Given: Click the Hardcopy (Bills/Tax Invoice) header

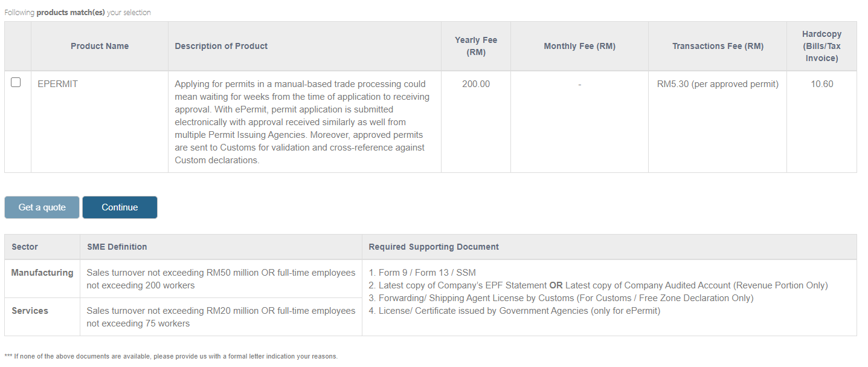Looking at the screenshot, I should (x=821, y=46).
